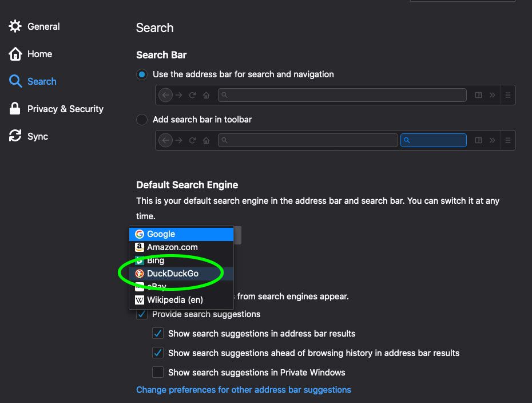Screen dimensions: 532x403
Task: Open General settings via the gear icon
Action: coord(14,26)
